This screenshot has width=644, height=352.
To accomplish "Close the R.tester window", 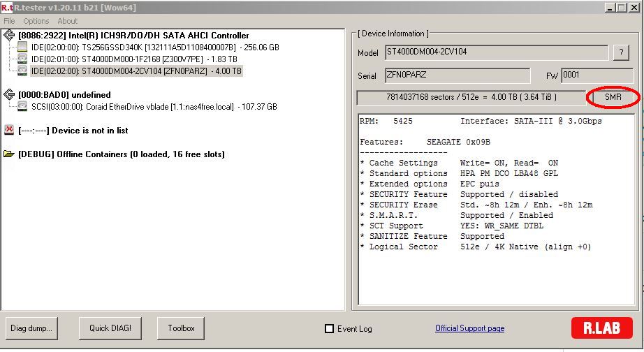I will point(634,8).
